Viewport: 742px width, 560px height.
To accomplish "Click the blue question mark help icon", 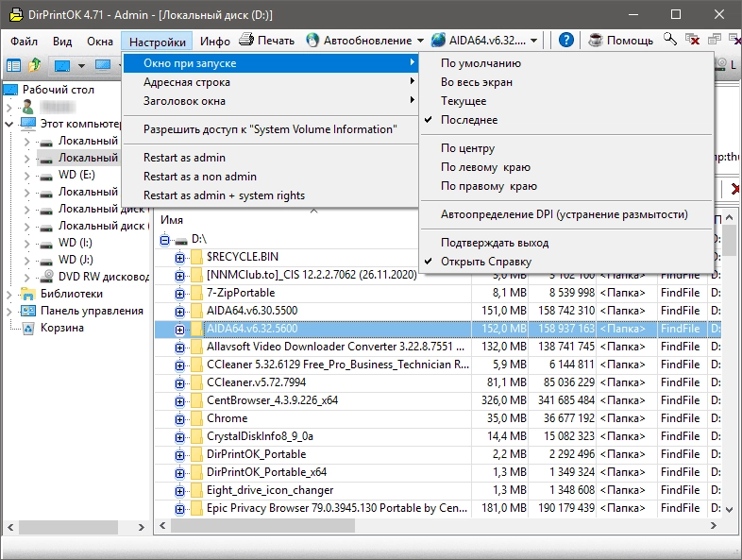I will coord(566,41).
